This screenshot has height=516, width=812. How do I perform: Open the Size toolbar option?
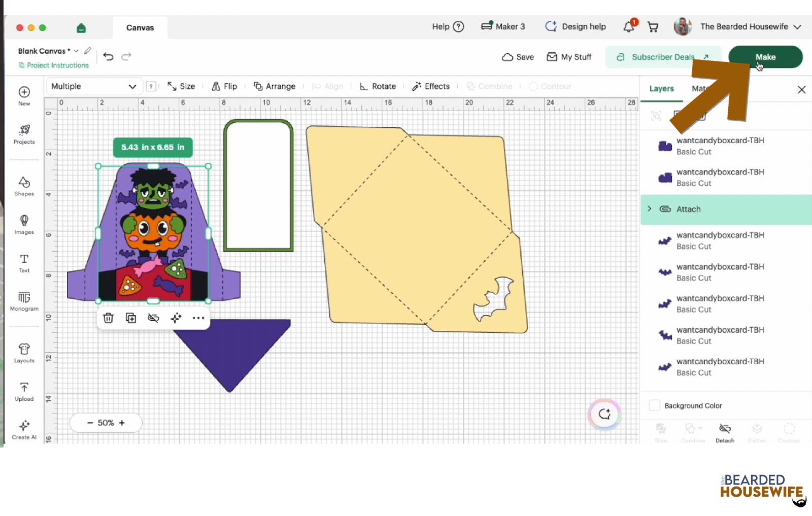[x=181, y=86]
